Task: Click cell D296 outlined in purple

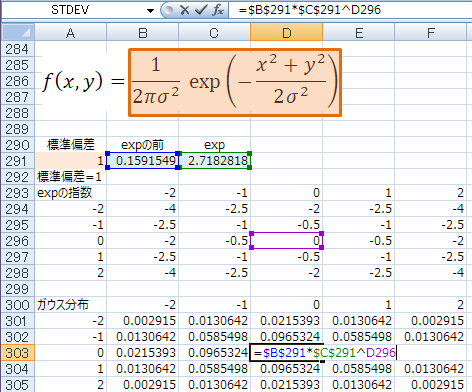Action: (x=286, y=241)
